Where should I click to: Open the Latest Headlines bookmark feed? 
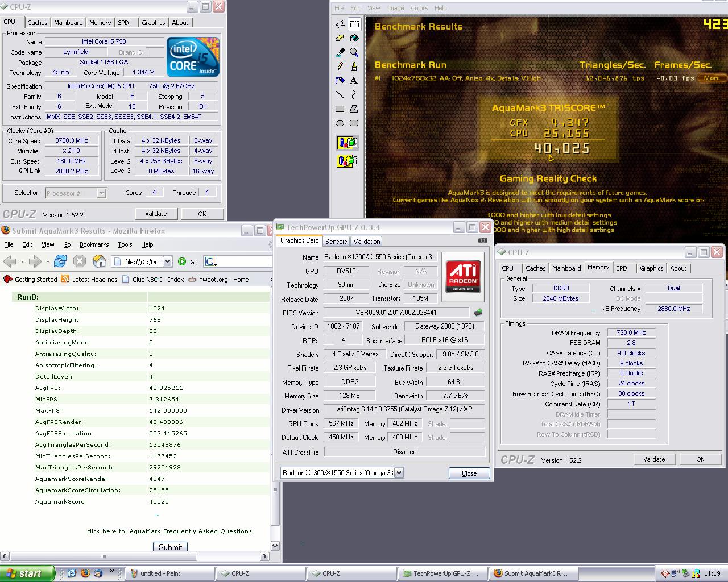tap(89, 279)
